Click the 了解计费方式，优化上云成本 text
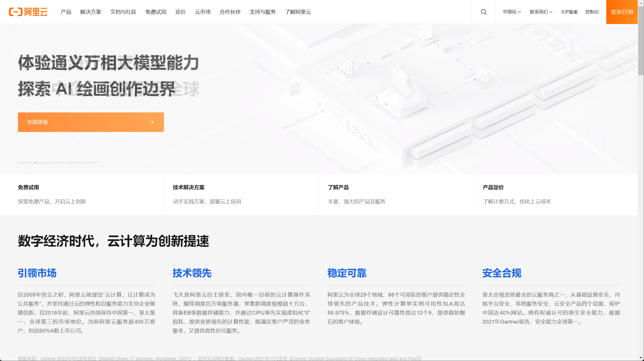644x361 pixels. tap(517, 202)
